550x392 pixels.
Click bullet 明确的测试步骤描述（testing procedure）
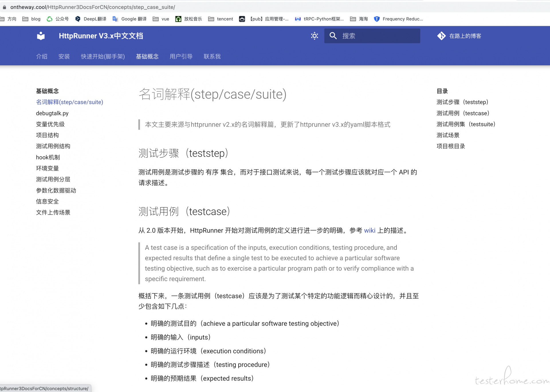(211, 364)
